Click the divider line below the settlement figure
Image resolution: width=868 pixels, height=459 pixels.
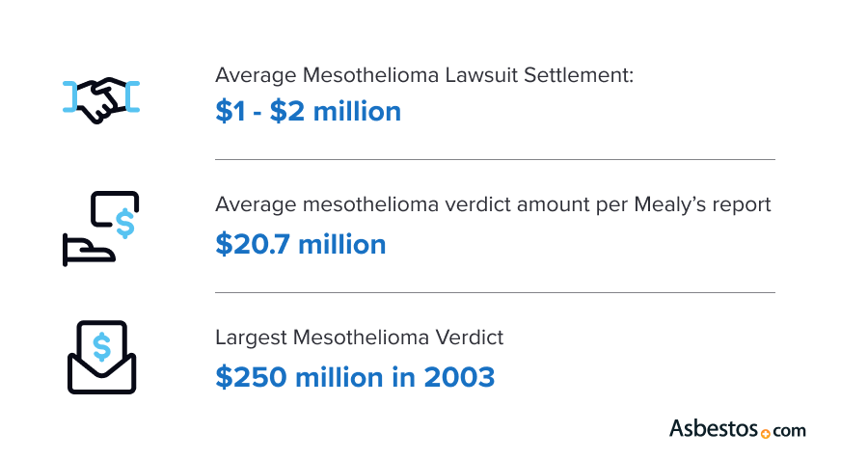pyautogui.click(x=495, y=160)
